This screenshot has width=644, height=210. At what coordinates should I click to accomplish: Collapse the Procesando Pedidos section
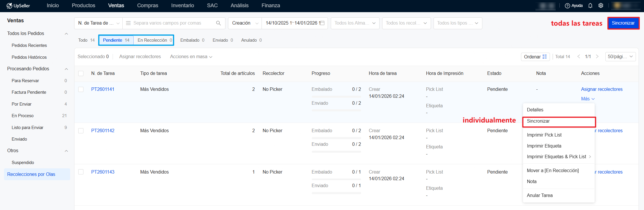coord(66,69)
